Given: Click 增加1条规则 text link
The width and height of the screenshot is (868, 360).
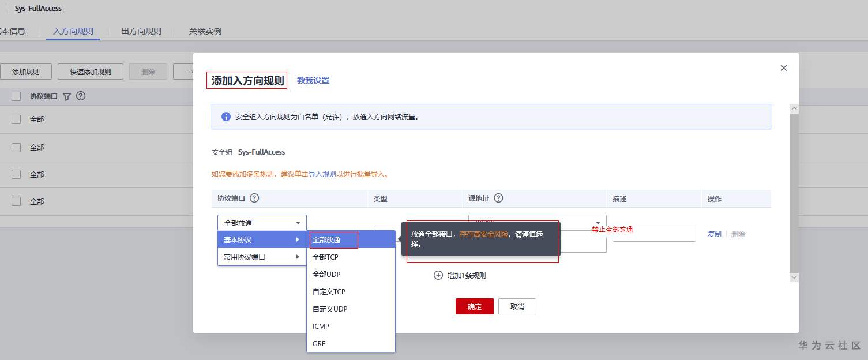Looking at the screenshot, I should [467, 275].
